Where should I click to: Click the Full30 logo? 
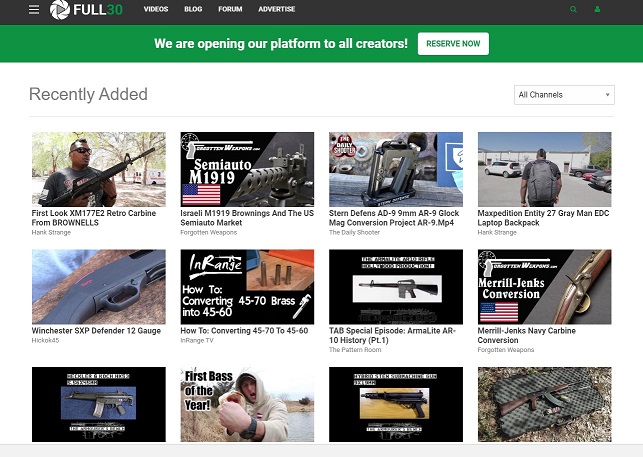(86, 9)
